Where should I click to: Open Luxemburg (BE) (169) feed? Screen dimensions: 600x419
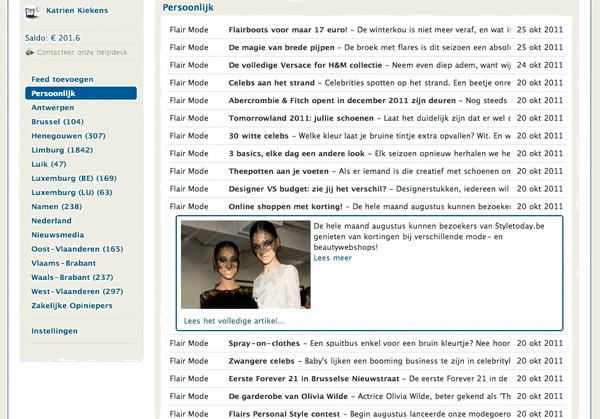74,178
